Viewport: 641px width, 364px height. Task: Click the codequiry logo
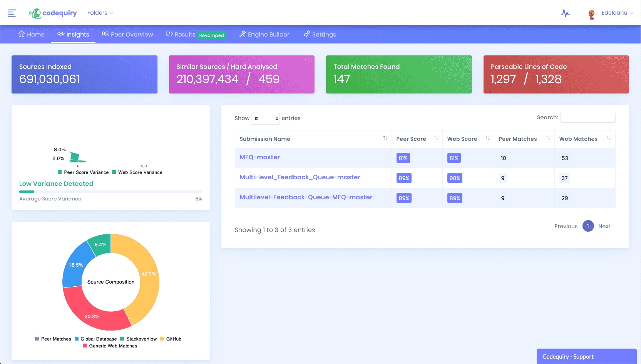coord(53,13)
